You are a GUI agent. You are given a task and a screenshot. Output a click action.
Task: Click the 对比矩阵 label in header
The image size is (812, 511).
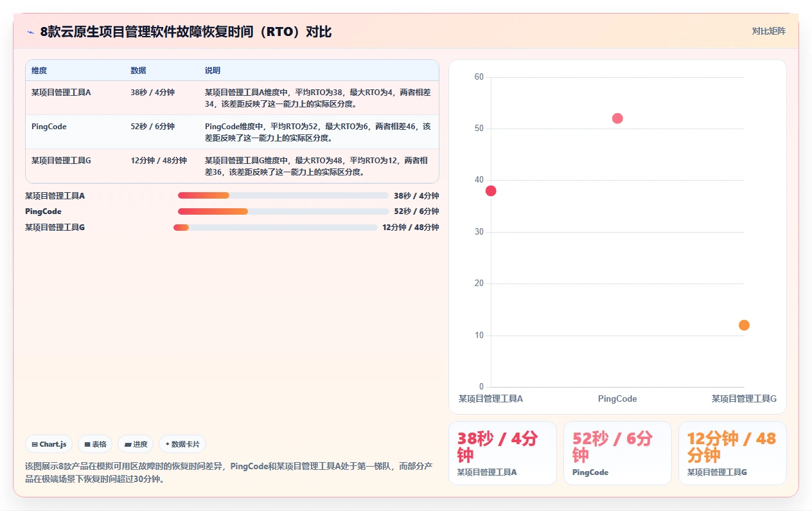tap(768, 31)
